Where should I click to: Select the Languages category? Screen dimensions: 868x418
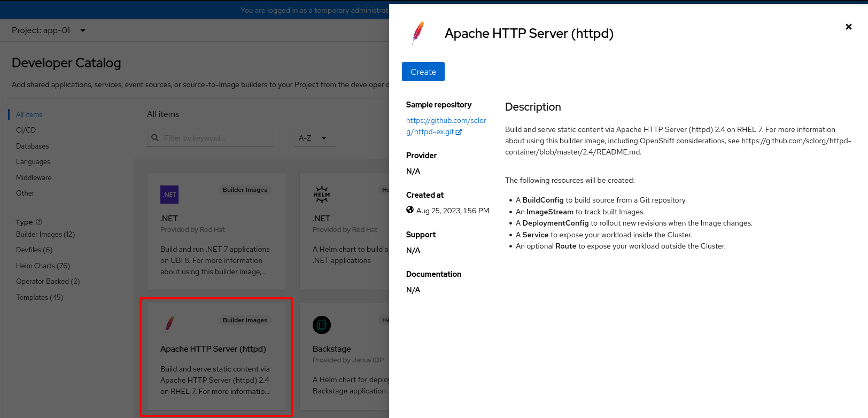[x=33, y=161]
